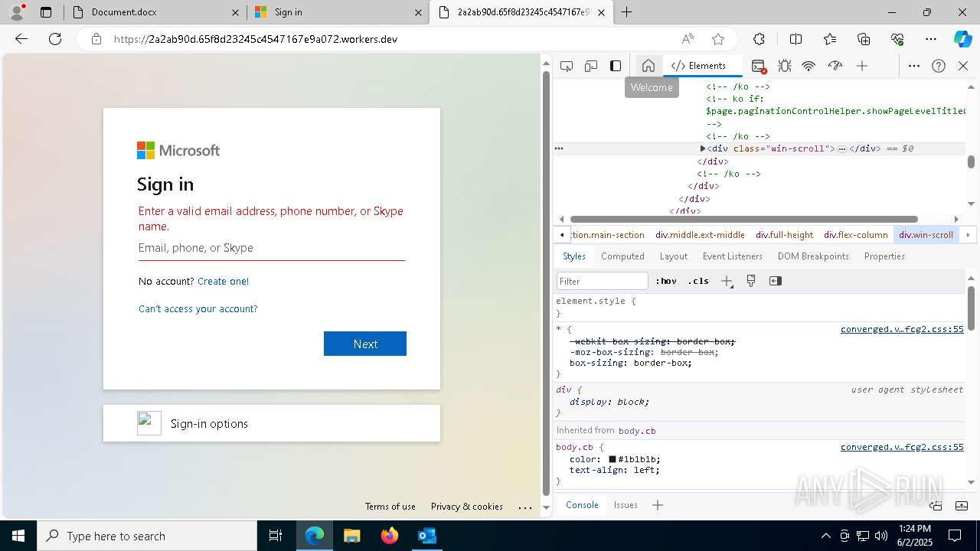Switch to the Styles tab

pyautogui.click(x=574, y=256)
